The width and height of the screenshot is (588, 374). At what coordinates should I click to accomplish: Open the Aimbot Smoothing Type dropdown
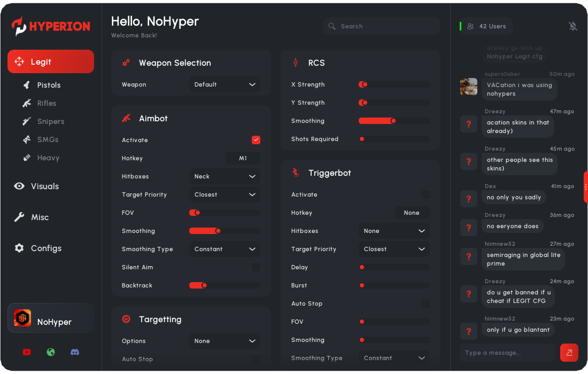pos(225,249)
